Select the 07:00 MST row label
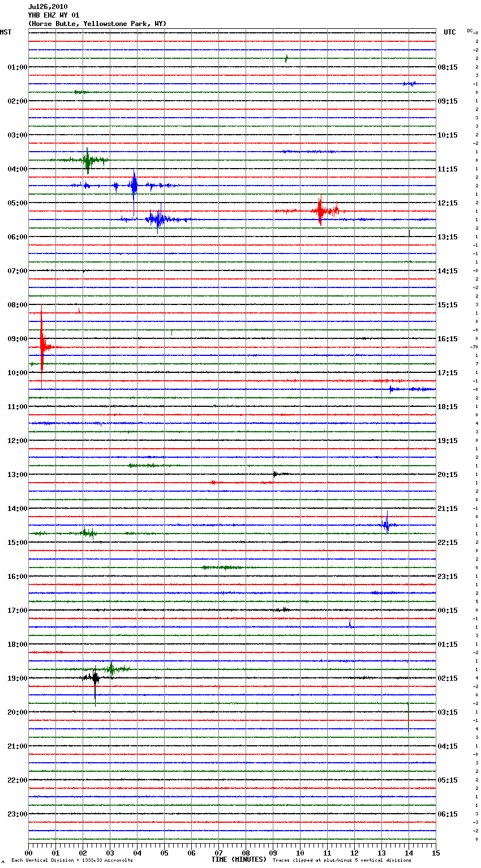Screen dimensions: 481x868 18,271
